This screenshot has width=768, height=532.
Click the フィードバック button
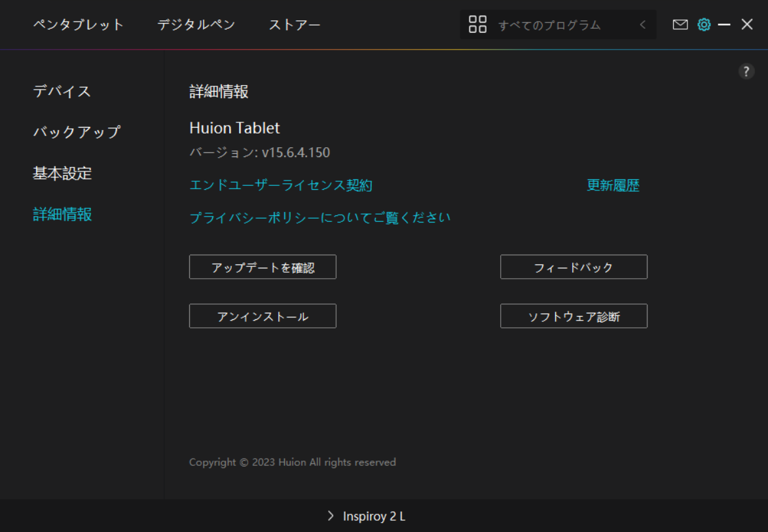coord(574,267)
